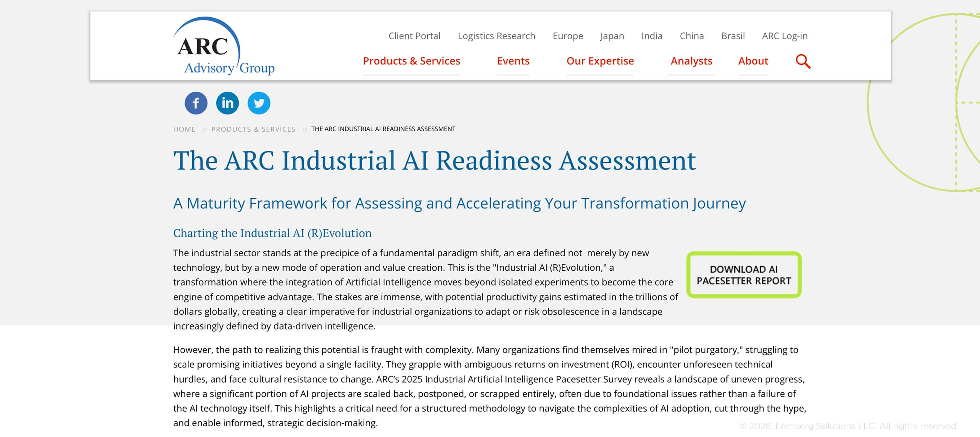The height and width of the screenshot is (437, 980).
Task: Click the paragraph starting 'However, the path to realizing'
Action: [x=490, y=386]
